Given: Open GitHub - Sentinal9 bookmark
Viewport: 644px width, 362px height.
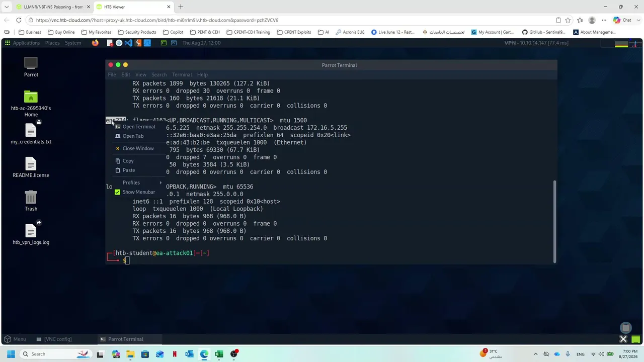Looking at the screenshot, I should tap(543, 32).
